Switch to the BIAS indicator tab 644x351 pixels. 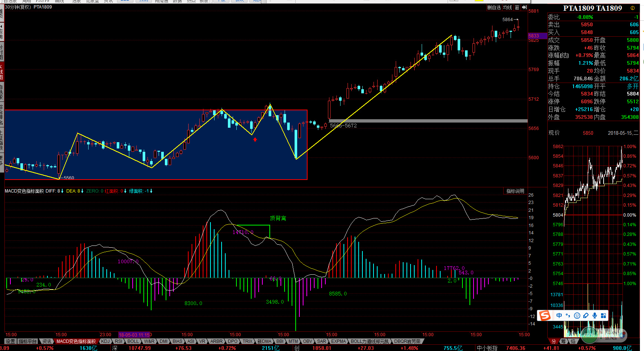pos(177,341)
